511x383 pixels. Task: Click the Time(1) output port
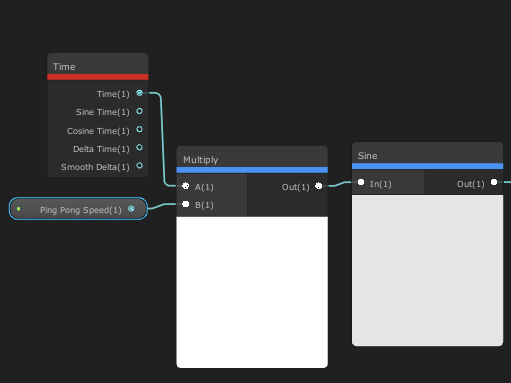click(139, 93)
